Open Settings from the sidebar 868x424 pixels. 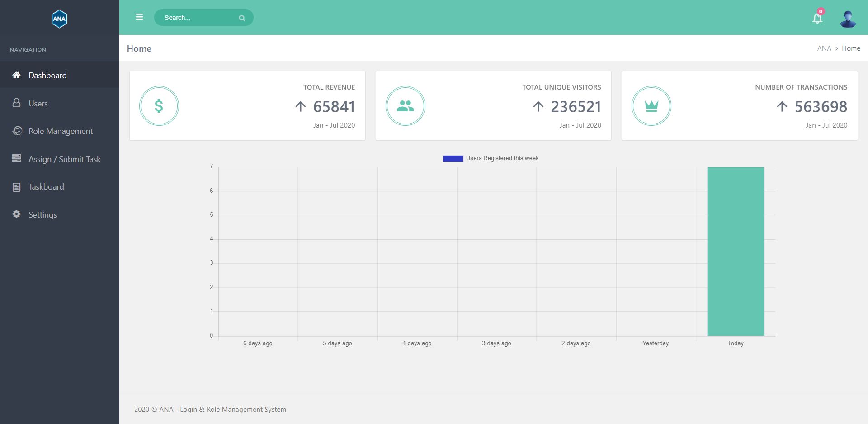[x=42, y=215]
